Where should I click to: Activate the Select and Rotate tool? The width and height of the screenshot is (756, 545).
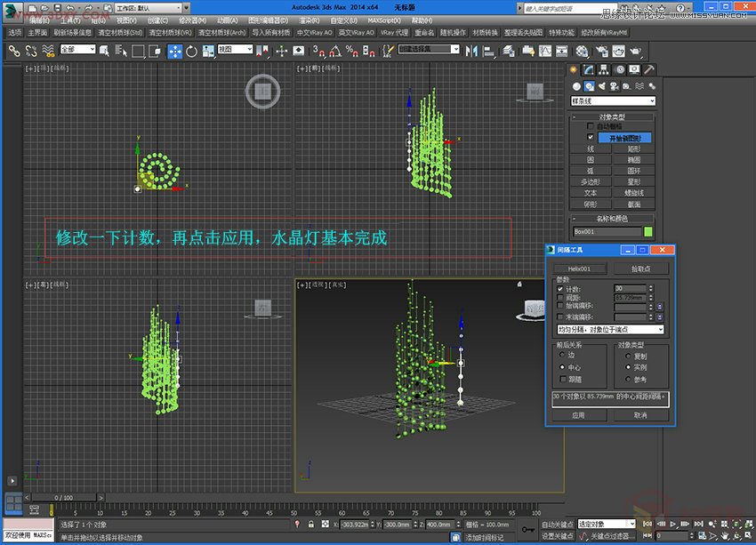pos(191,51)
